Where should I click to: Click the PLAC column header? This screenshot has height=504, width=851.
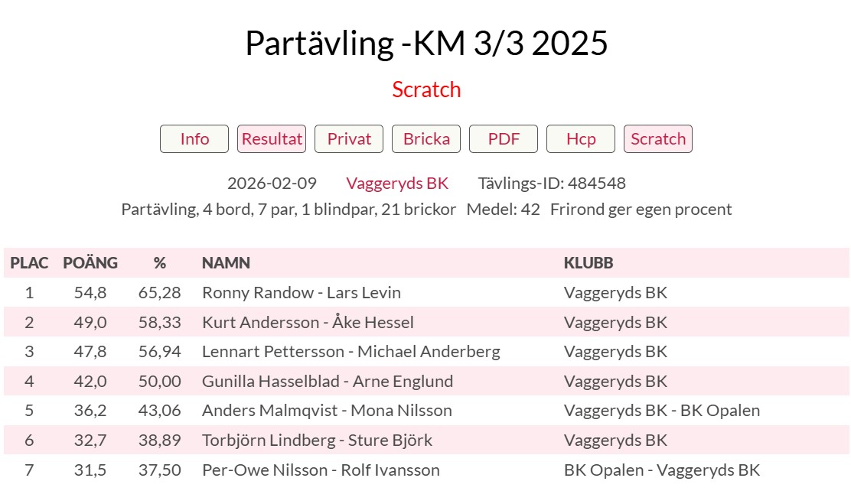click(x=29, y=263)
